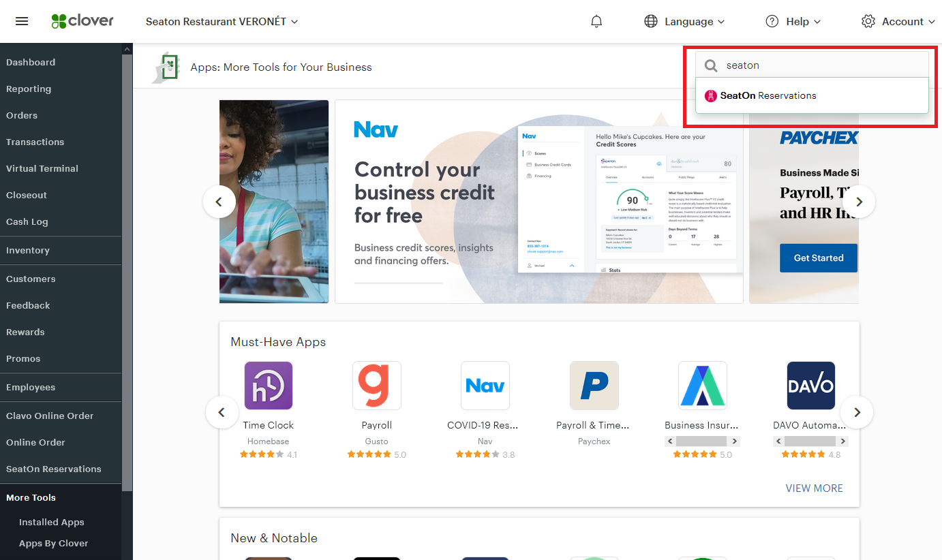Open Transactions in sidebar
Viewport: 942px width, 560px height.
click(35, 142)
